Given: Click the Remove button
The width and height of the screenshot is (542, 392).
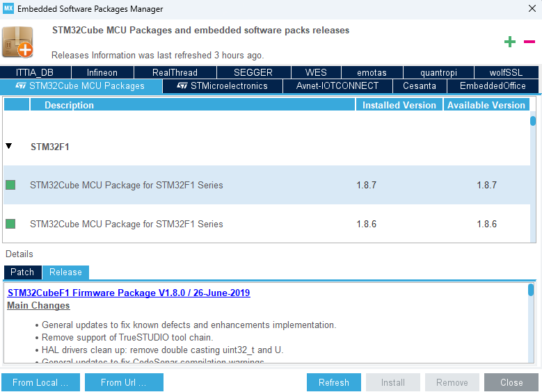Looking at the screenshot, I should tap(452, 382).
